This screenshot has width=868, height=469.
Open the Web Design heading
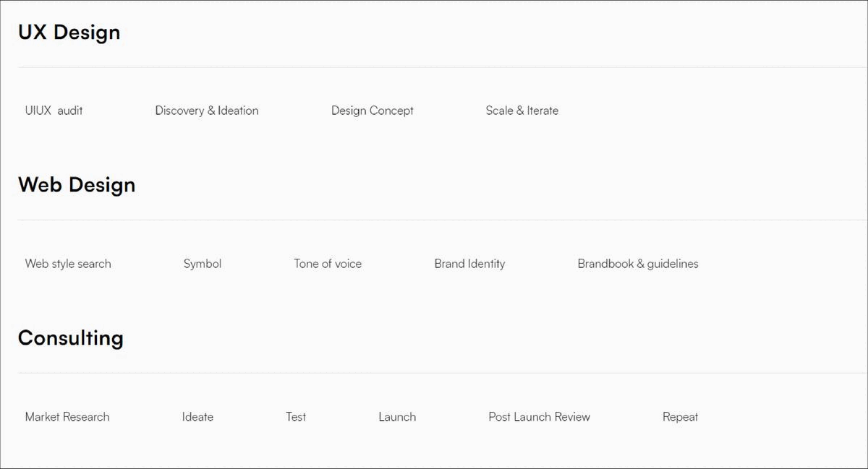77,185
